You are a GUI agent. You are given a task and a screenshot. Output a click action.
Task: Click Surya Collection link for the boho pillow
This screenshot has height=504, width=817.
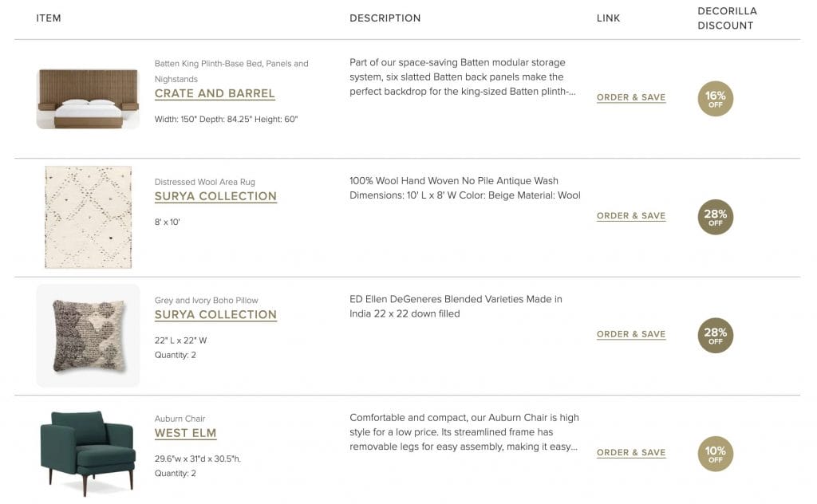pyautogui.click(x=215, y=315)
